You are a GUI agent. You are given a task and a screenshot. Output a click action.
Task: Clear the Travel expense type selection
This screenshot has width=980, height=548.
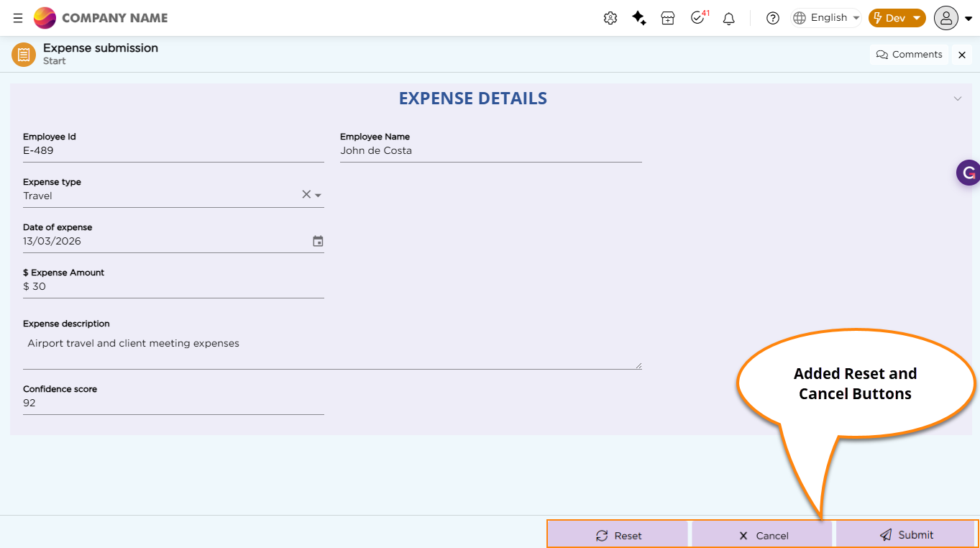(306, 194)
